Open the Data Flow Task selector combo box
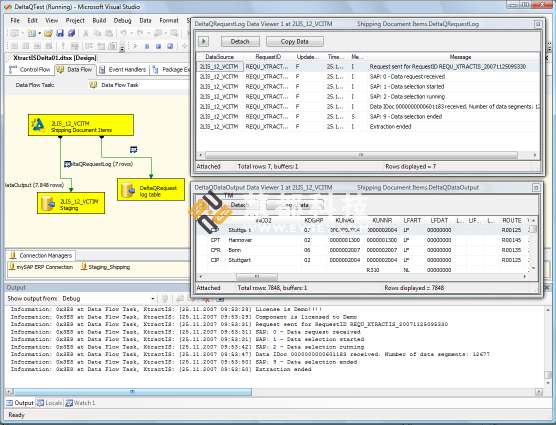Viewport: 556px width, 425px height. [139, 85]
